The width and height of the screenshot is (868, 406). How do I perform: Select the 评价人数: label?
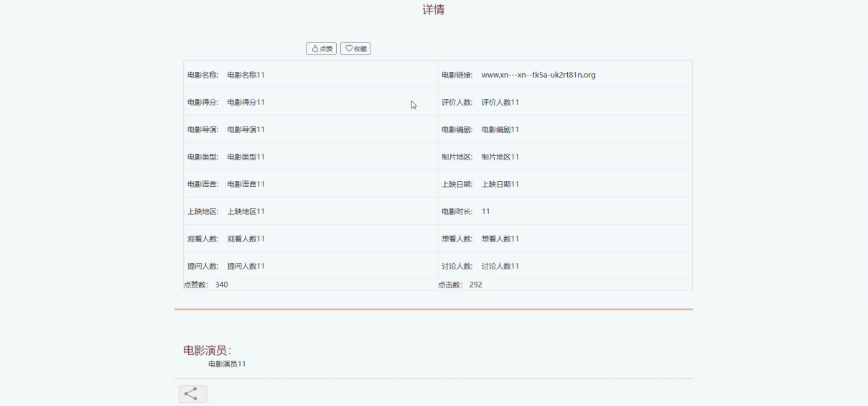[457, 102]
